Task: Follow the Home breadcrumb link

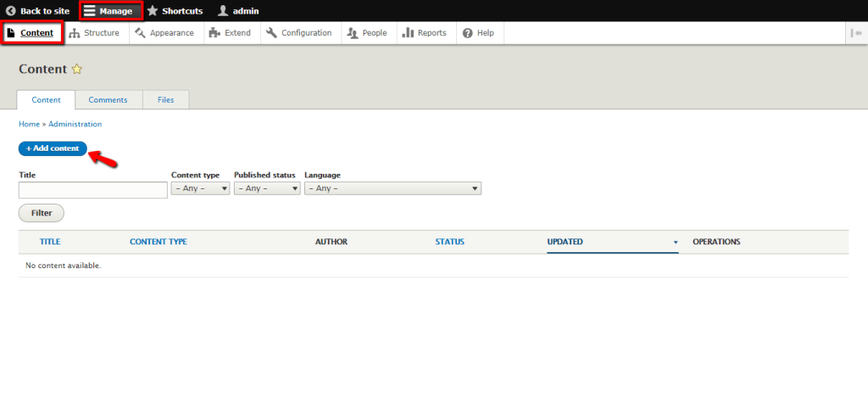Action: pyautogui.click(x=29, y=124)
